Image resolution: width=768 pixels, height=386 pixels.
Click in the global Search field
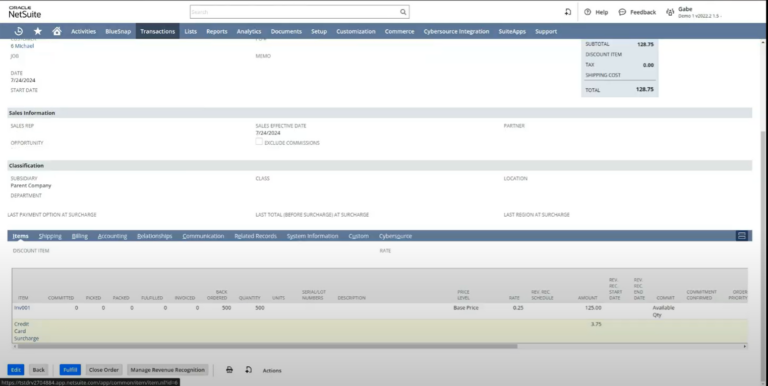294,12
